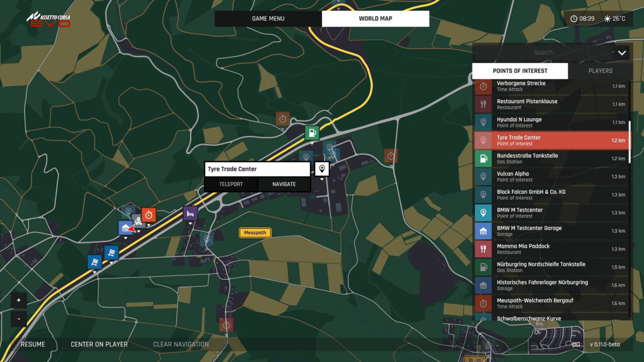Viewport: 644px width, 362px height.
Task: Select the faded stopwatch marker at bottom of map
Action: click(x=226, y=325)
